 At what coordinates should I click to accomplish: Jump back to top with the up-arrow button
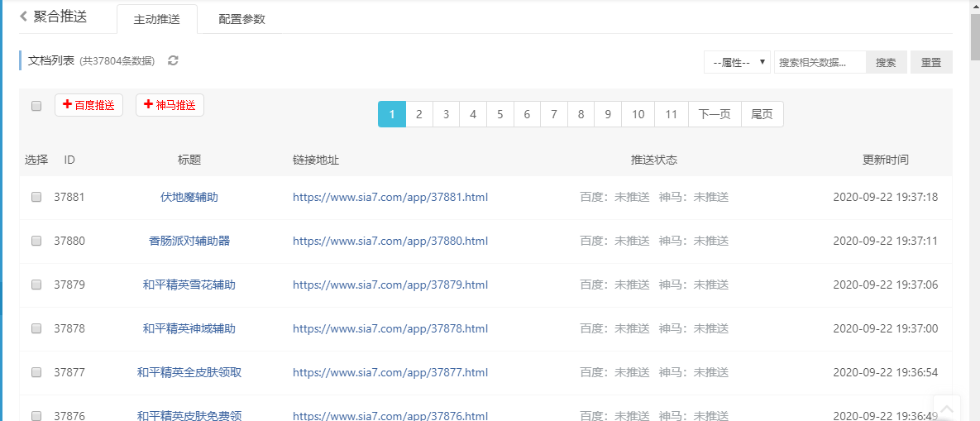pos(947,409)
